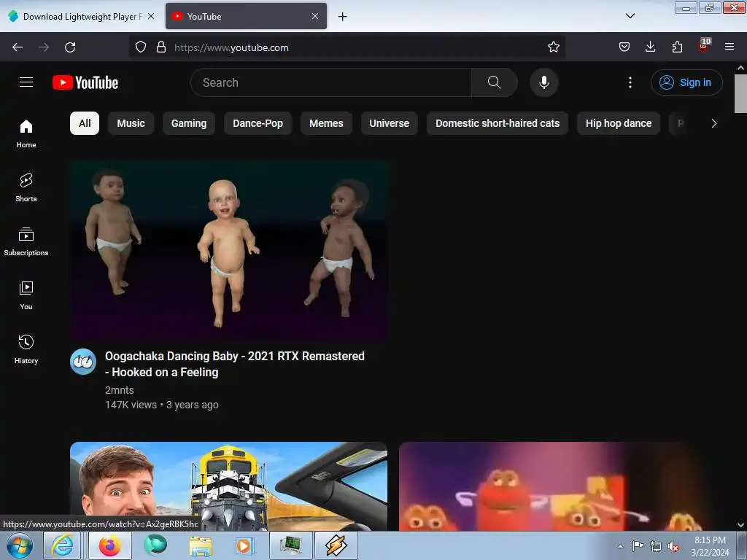
Task: Open Windows Explorer folder in taskbar
Action: click(x=201, y=545)
